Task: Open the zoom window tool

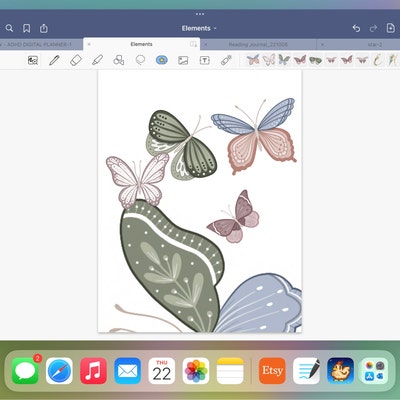Action: click(x=33, y=60)
